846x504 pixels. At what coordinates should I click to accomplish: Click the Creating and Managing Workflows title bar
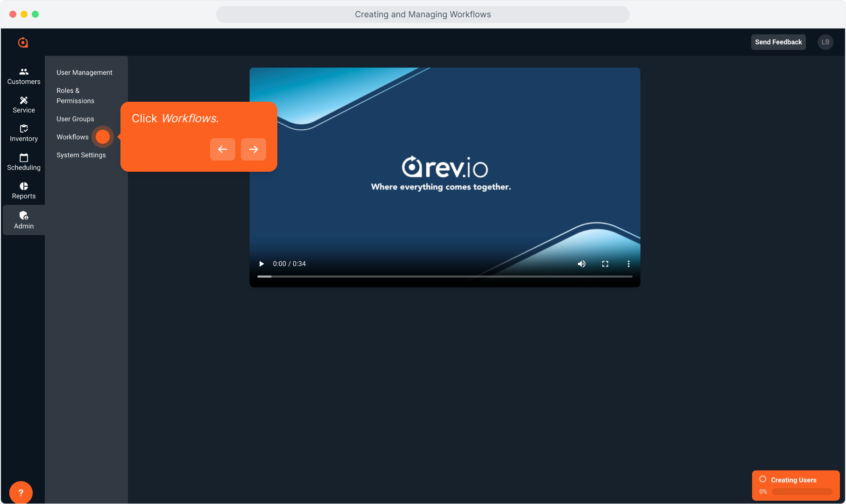pos(423,14)
